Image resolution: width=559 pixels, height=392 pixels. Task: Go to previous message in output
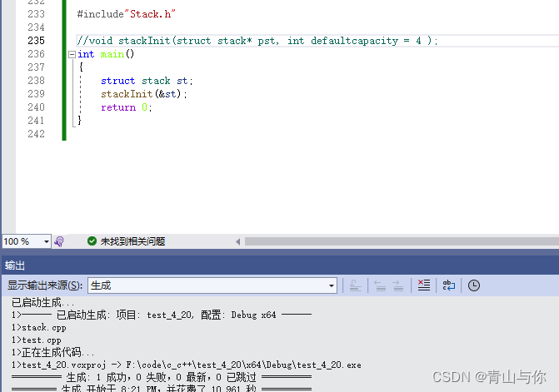pos(380,285)
